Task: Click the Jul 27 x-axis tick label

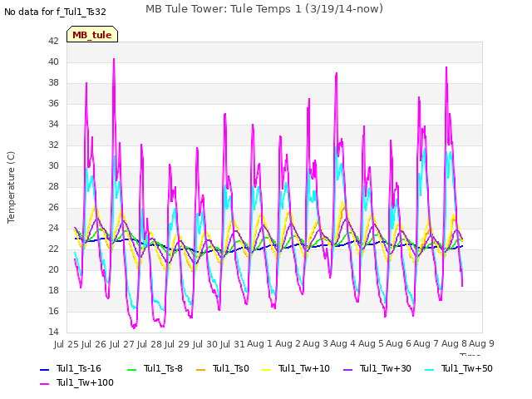Action: point(121,344)
